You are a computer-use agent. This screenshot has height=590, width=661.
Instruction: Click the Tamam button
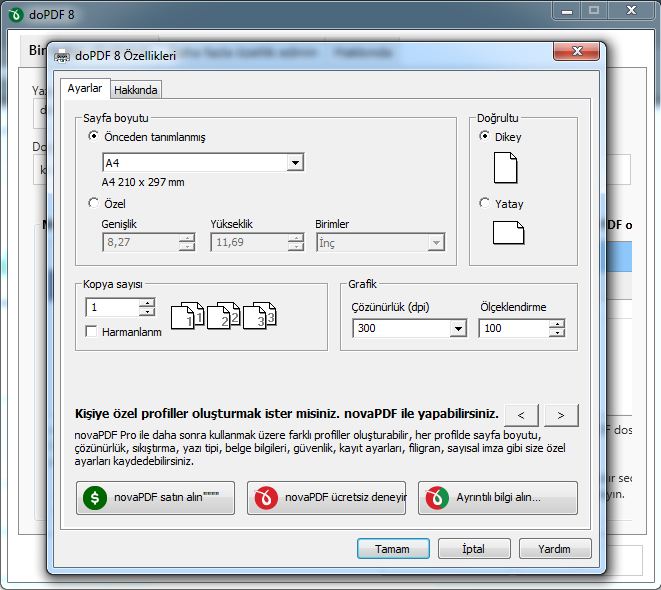[393, 549]
